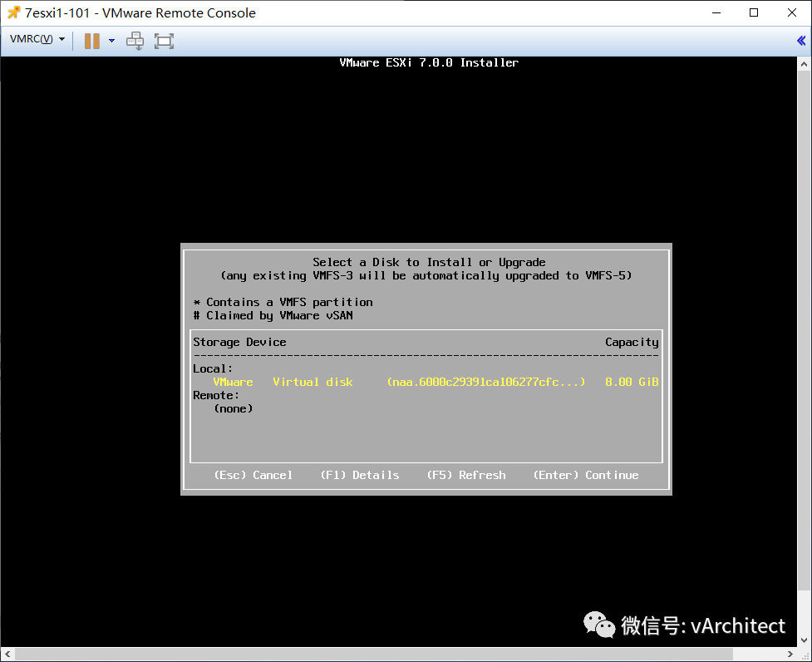
Task: Click the disk naa identifier text
Action: click(x=485, y=382)
